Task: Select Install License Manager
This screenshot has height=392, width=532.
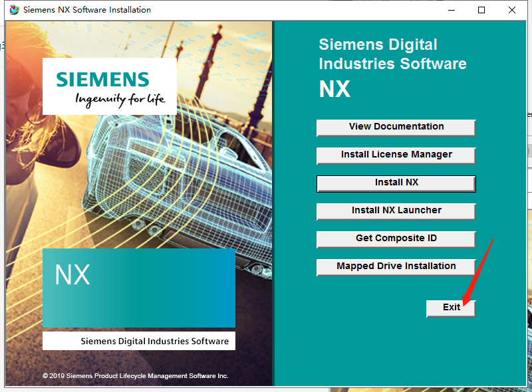Action: [x=396, y=155]
